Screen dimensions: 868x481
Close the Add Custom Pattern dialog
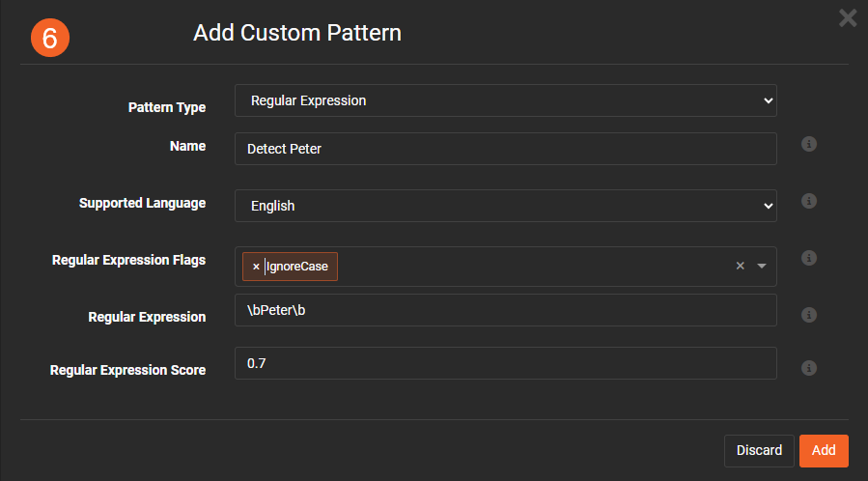pyautogui.click(x=848, y=17)
